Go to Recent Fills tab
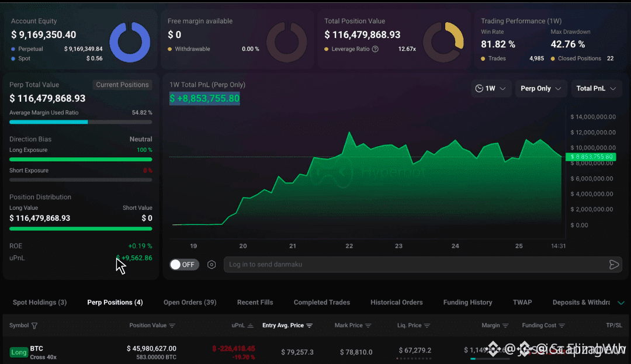The width and height of the screenshot is (631, 364). 255,303
